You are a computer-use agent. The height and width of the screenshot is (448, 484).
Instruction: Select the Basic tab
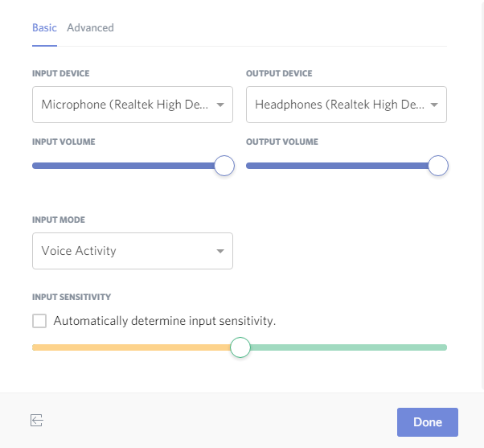[44, 27]
